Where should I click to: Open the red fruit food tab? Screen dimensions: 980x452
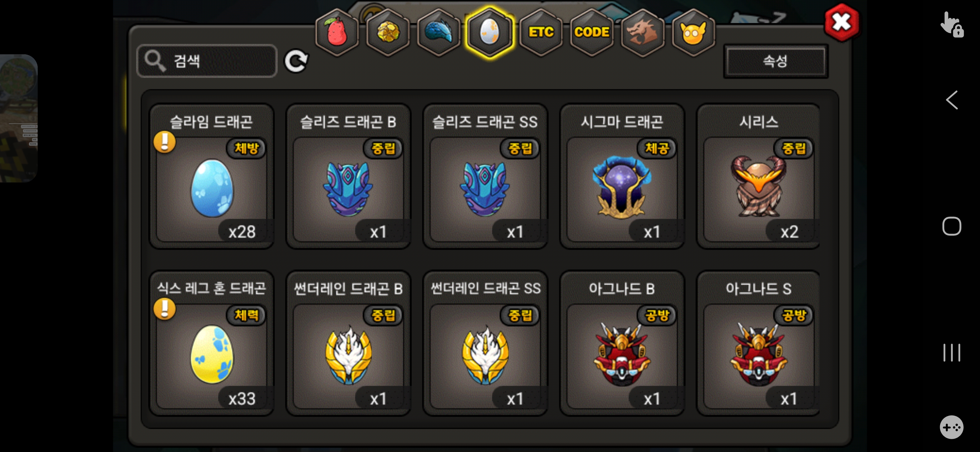[x=337, y=32]
